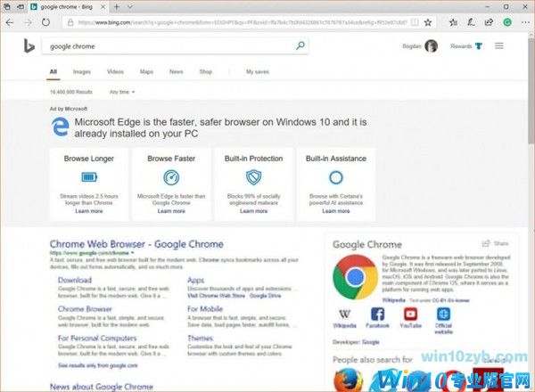
Task: Open the For Mobile sublink
Action: point(205,309)
